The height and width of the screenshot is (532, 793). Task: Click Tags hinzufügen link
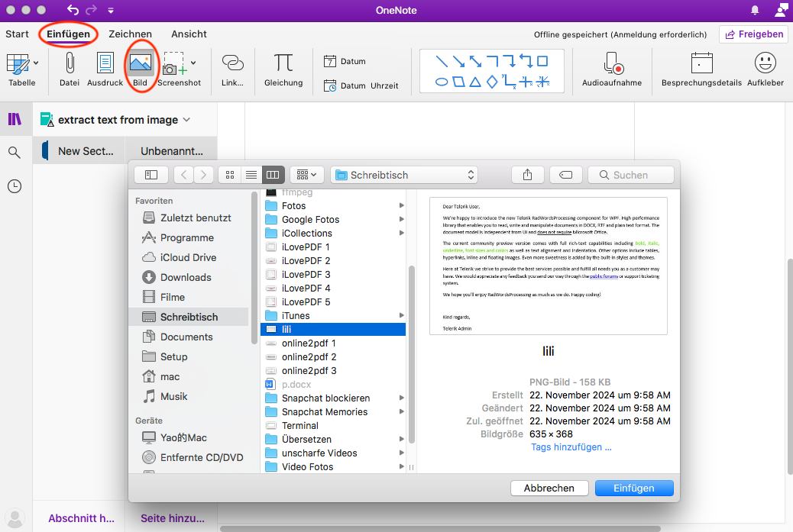(x=571, y=447)
